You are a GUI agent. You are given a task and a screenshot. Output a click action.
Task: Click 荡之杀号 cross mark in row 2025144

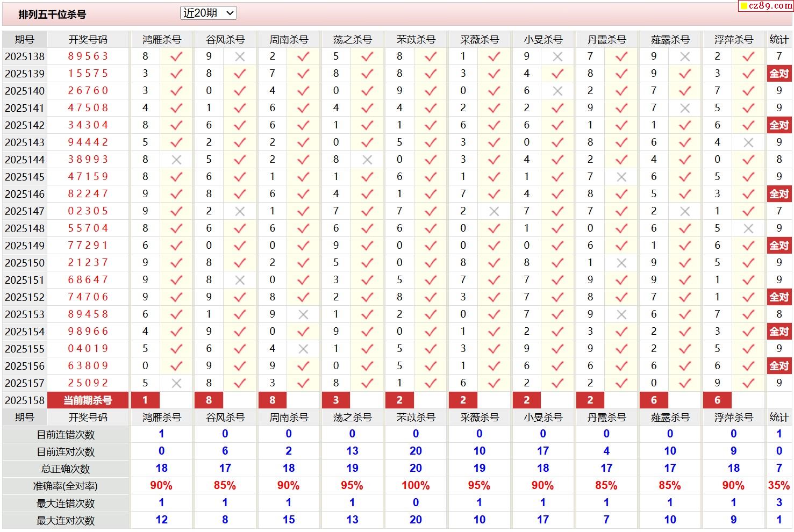tap(367, 160)
